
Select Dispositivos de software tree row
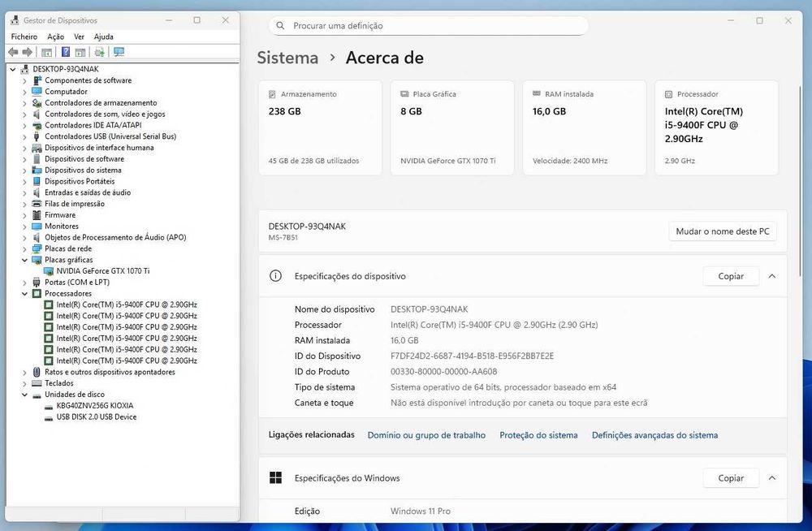click(84, 159)
